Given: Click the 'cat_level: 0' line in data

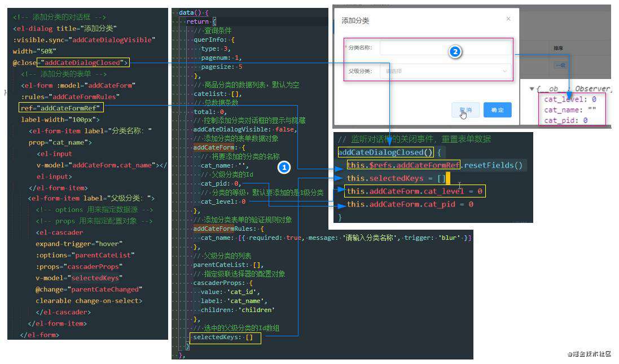Looking at the screenshot, I should (x=223, y=201).
